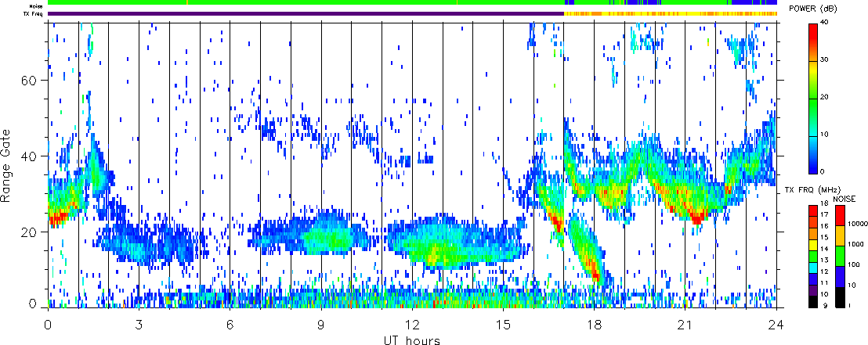Click the 30 label on the power colorbar
868x345 pixels.
pyautogui.click(x=826, y=59)
